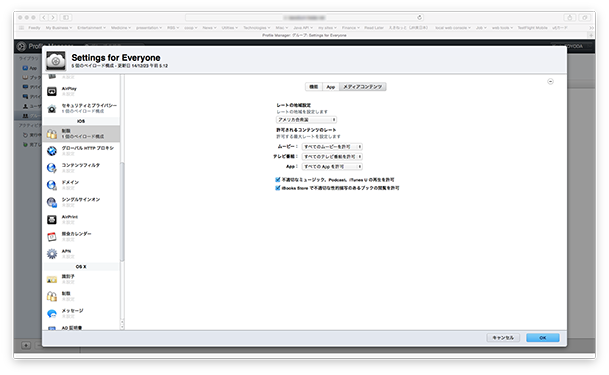Screen dimensions: 609x375
Task: Expand My Business bookmarks folder
Action: [59, 28]
